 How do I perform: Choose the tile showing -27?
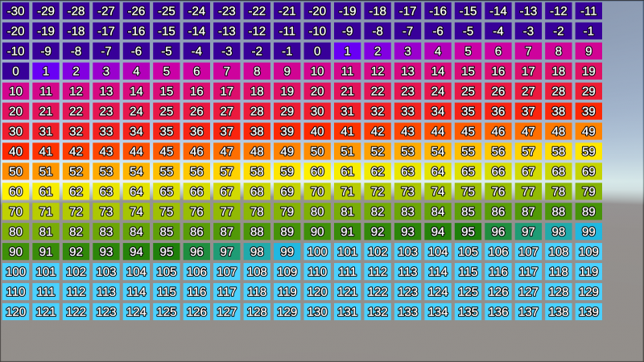point(106,11)
